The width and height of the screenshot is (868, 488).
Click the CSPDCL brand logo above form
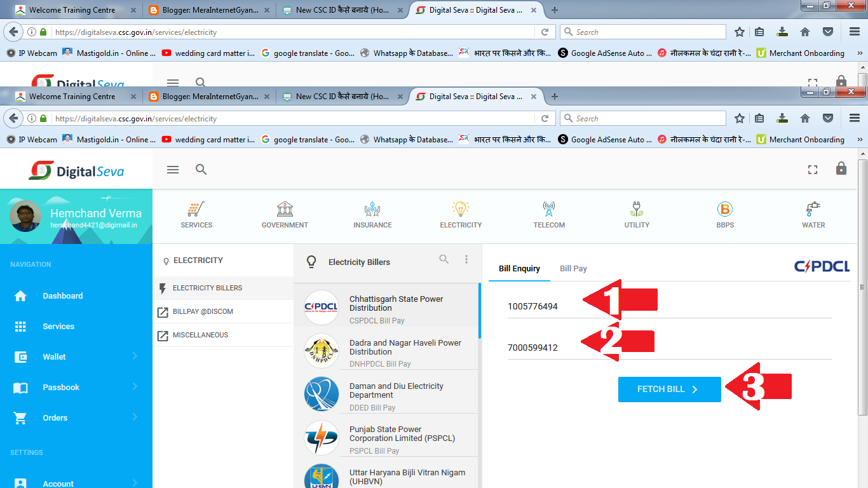822,266
